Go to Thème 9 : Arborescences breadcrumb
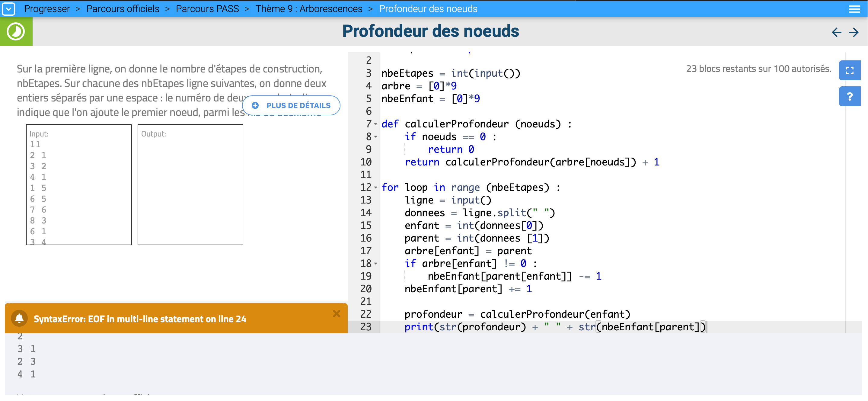 [309, 9]
